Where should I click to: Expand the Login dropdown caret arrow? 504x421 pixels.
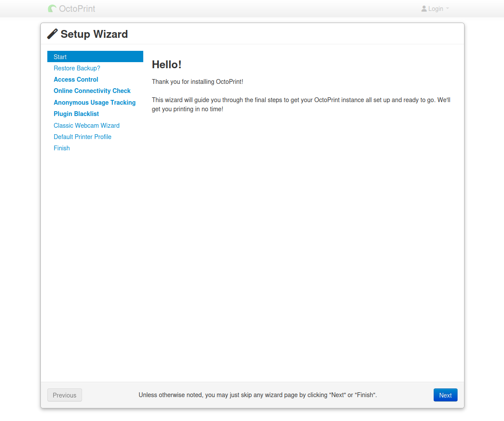pyautogui.click(x=448, y=9)
